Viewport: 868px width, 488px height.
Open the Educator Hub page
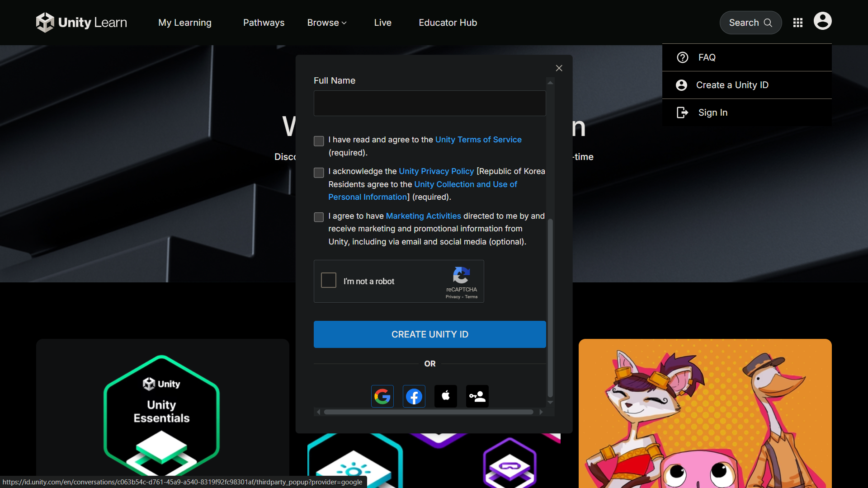[448, 23]
